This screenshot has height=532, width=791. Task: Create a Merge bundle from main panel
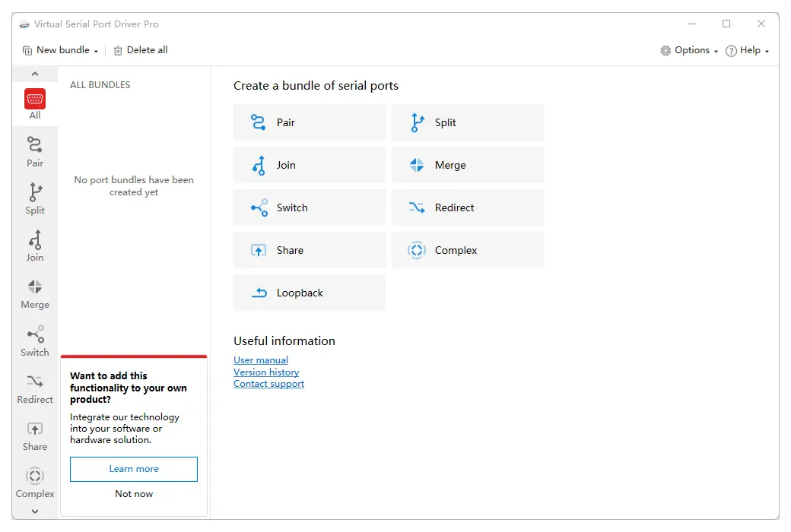468,165
